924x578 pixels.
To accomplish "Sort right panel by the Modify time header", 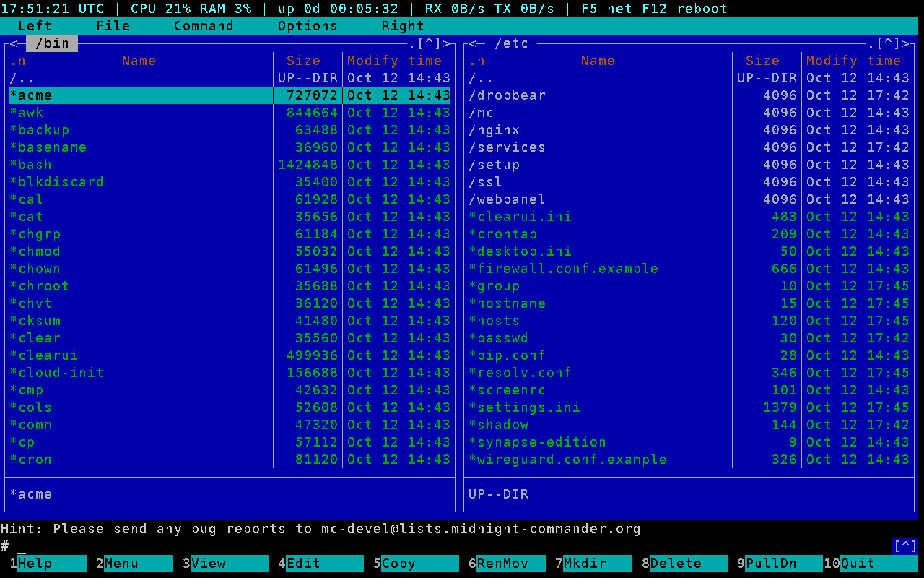I will click(x=853, y=61).
